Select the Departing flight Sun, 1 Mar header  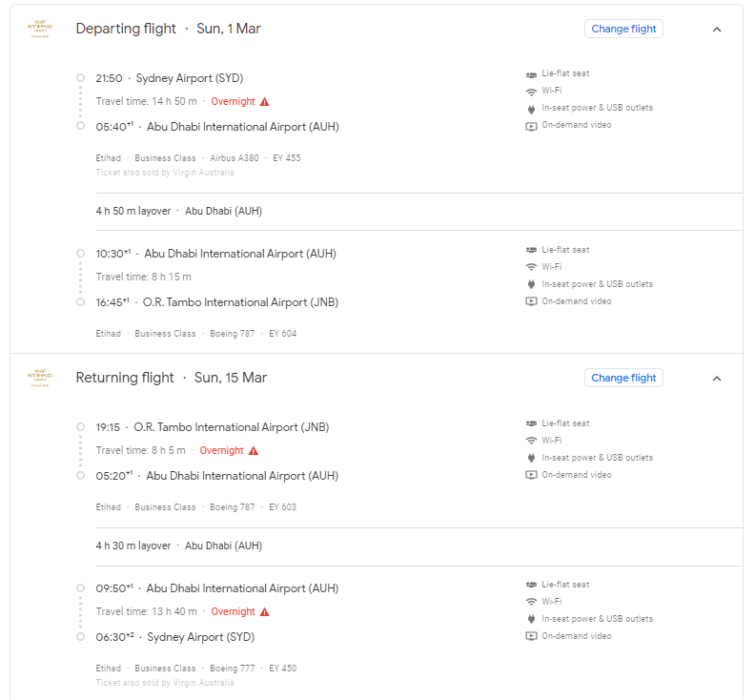point(168,29)
